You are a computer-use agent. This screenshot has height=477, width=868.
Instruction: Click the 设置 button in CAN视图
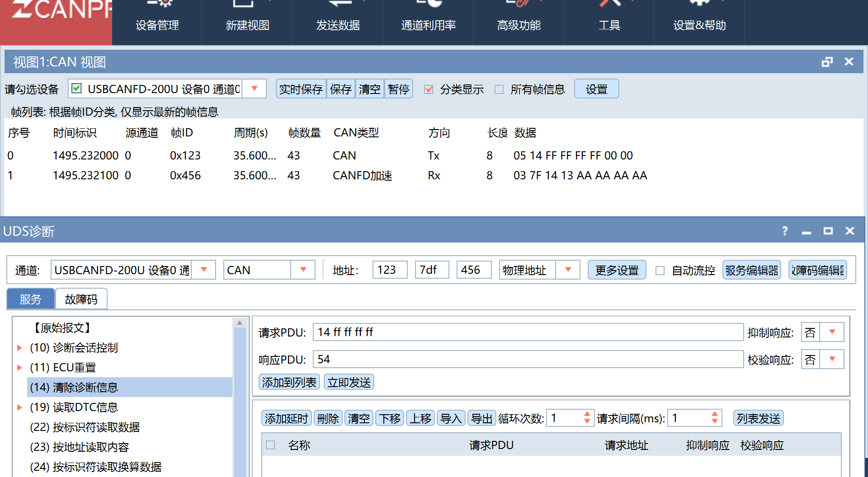(x=596, y=89)
